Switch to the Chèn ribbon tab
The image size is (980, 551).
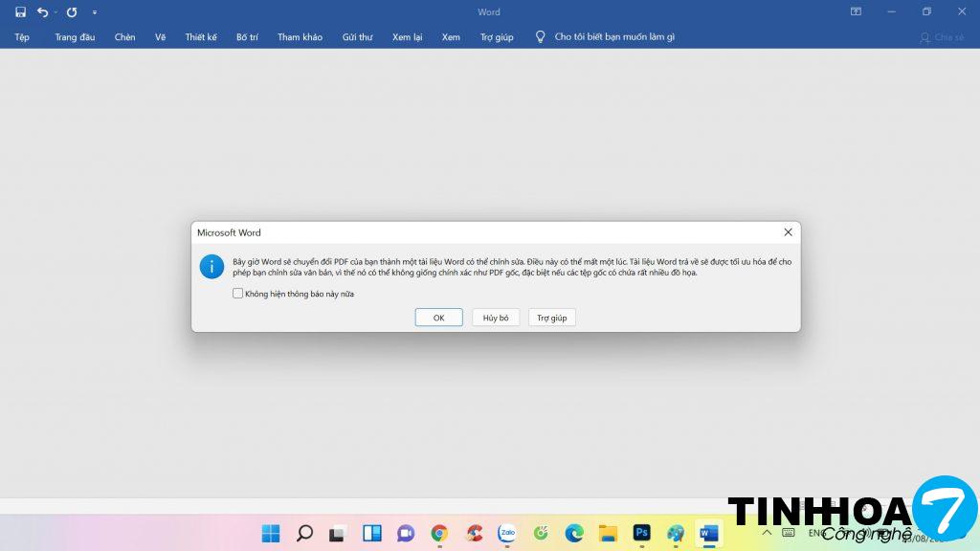click(x=124, y=37)
